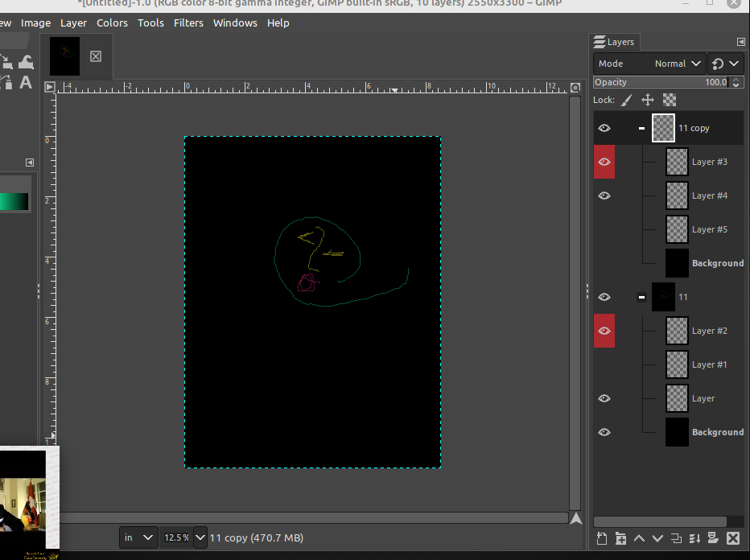The width and height of the screenshot is (750, 560).
Task: Create a new layer from the Layers panel
Action: pyautogui.click(x=602, y=538)
